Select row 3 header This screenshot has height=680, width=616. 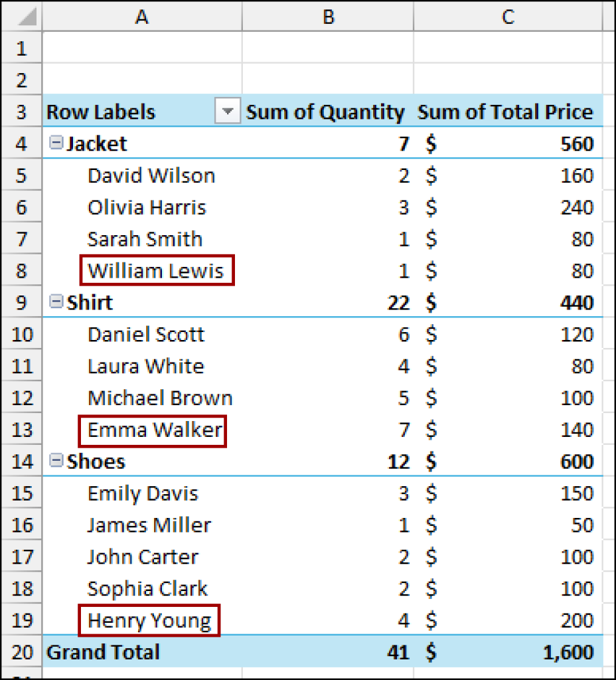click(x=22, y=111)
